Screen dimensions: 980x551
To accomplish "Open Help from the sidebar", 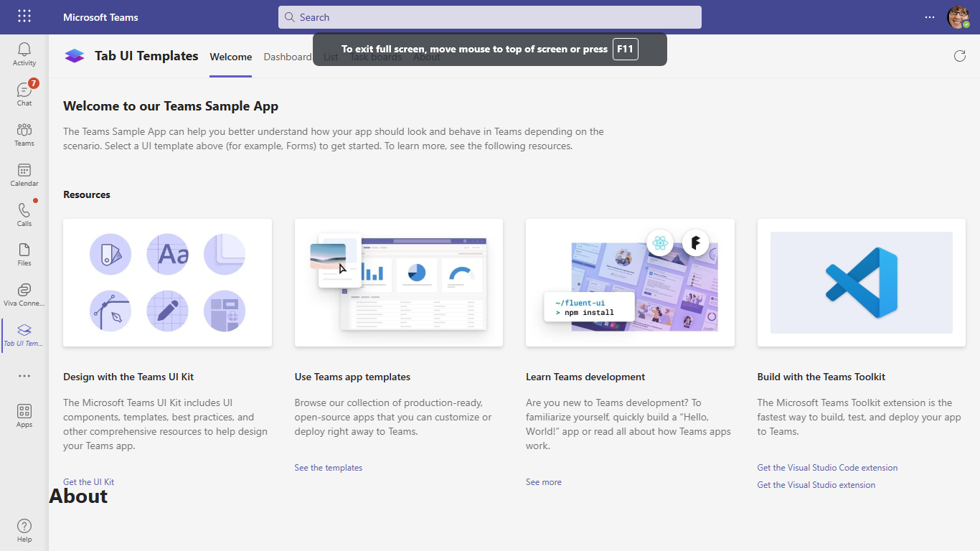I will [24, 529].
